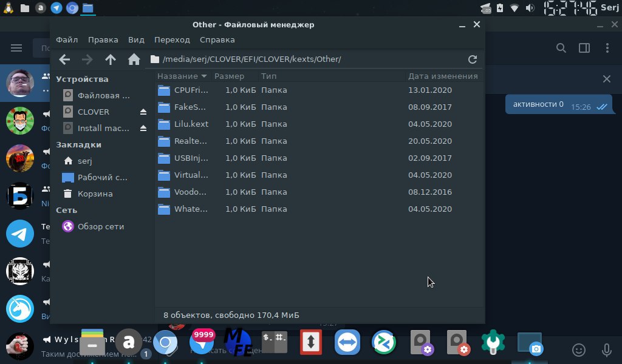Open the Telegram chat with blue logo avatar
The width and height of the screenshot is (622, 364).
20,234
